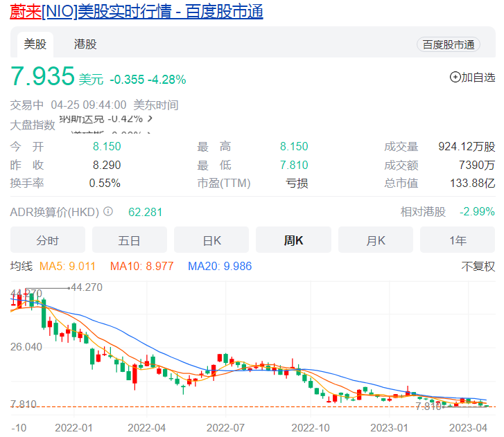Click the 大盘指数 label
The image size is (504, 437).
(x=33, y=125)
